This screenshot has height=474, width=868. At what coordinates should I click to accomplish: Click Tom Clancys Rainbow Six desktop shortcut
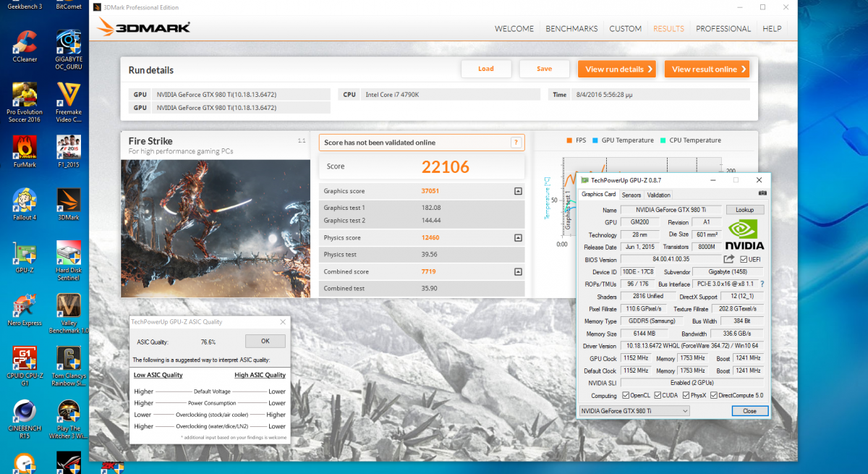pyautogui.click(x=69, y=365)
